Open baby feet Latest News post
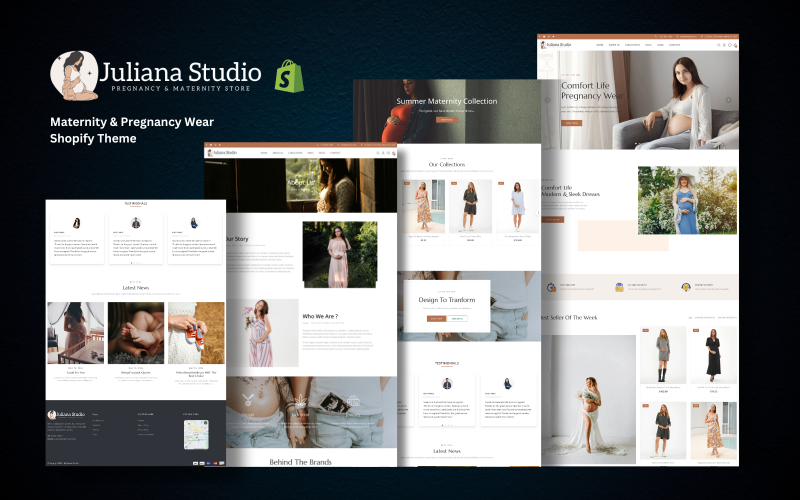Viewport: 800px width, 500px height. tap(136, 333)
